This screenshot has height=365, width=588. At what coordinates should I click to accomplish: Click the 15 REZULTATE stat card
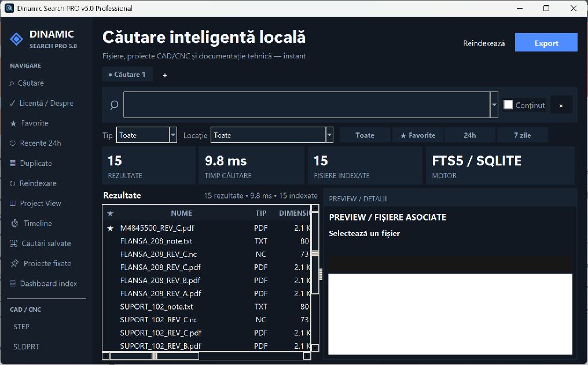coord(149,165)
